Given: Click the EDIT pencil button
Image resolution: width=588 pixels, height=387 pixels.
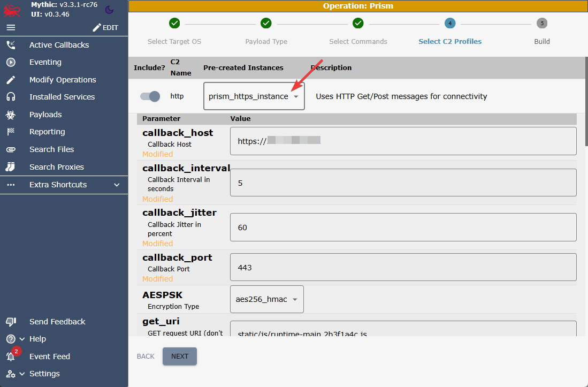Looking at the screenshot, I should pos(105,27).
